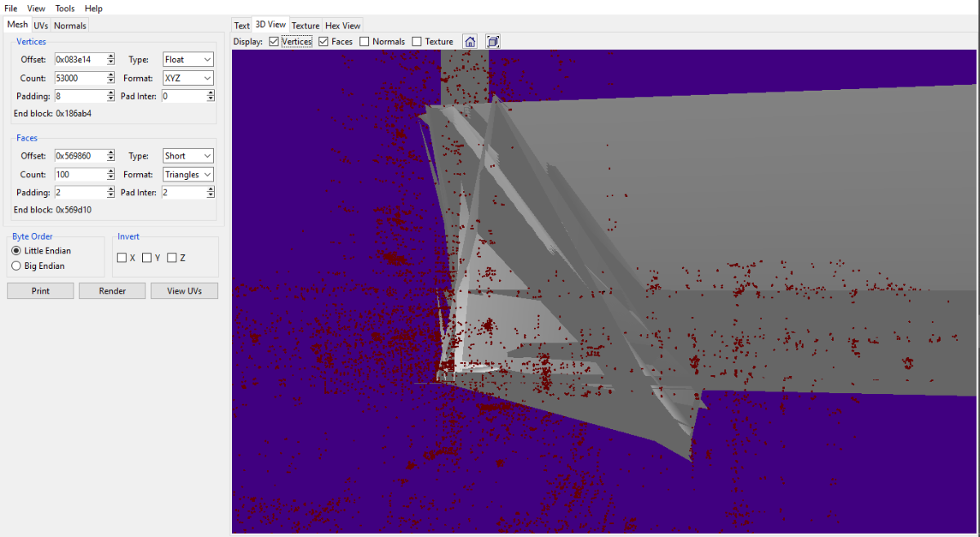Click the Faces Pad Inter field
The width and height of the screenshot is (980, 537).
pos(184,192)
